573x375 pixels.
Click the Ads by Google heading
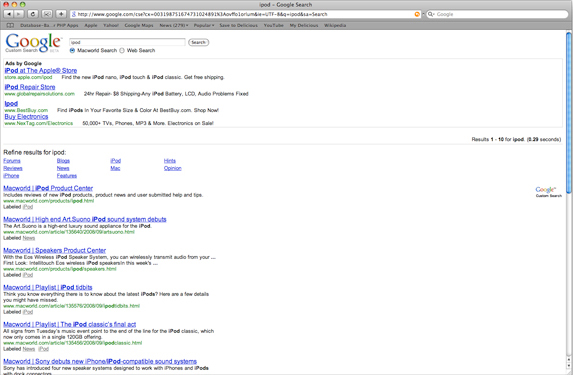(23, 64)
